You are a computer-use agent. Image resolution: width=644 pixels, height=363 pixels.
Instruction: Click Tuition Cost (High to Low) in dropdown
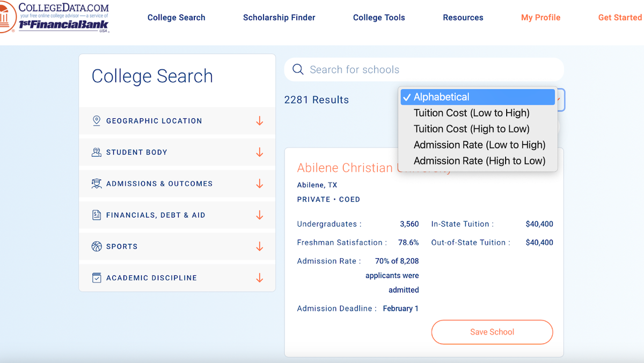[x=471, y=129]
